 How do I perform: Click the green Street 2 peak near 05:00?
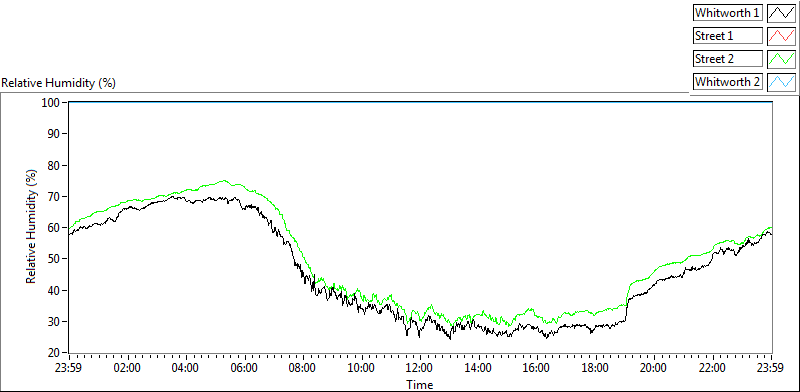(x=223, y=181)
